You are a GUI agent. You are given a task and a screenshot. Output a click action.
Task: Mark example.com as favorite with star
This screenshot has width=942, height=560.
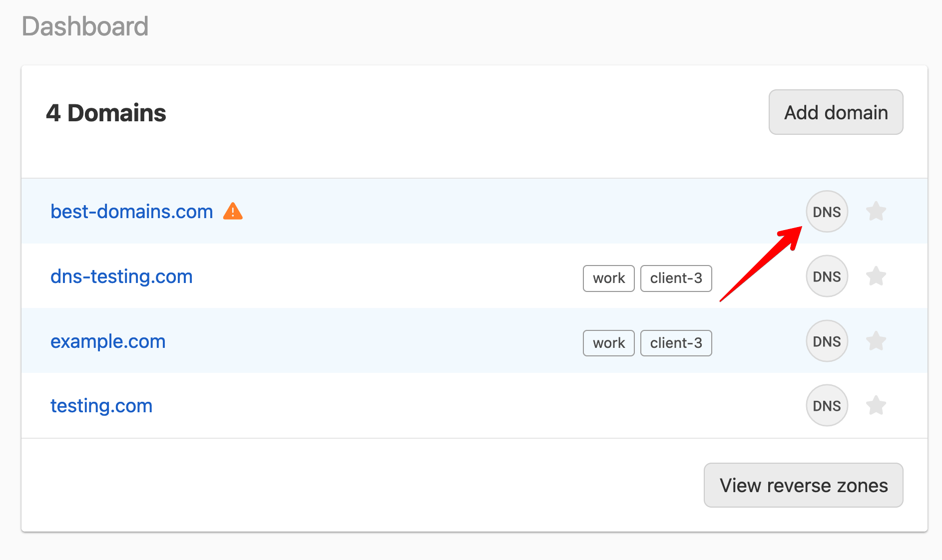(876, 341)
